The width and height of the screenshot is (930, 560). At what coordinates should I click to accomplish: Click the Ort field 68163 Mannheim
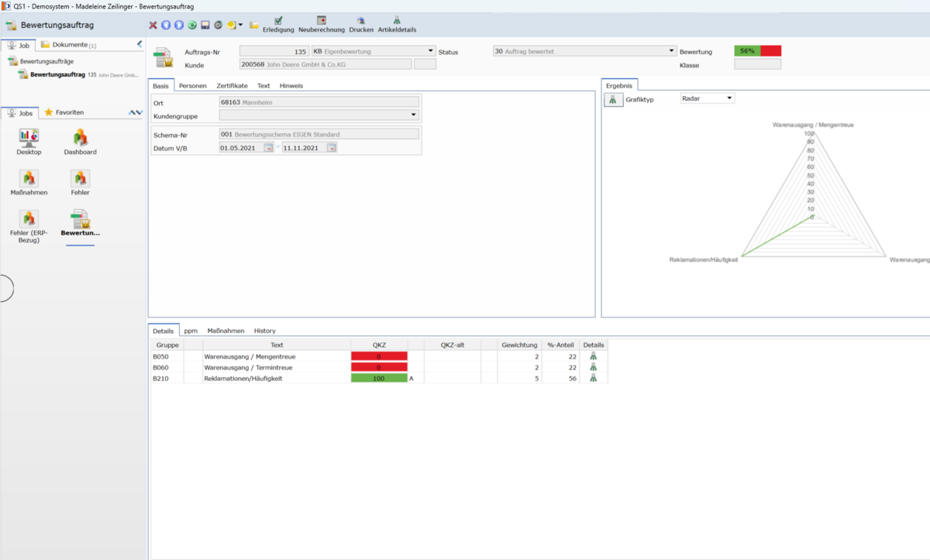[x=319, y=101]
